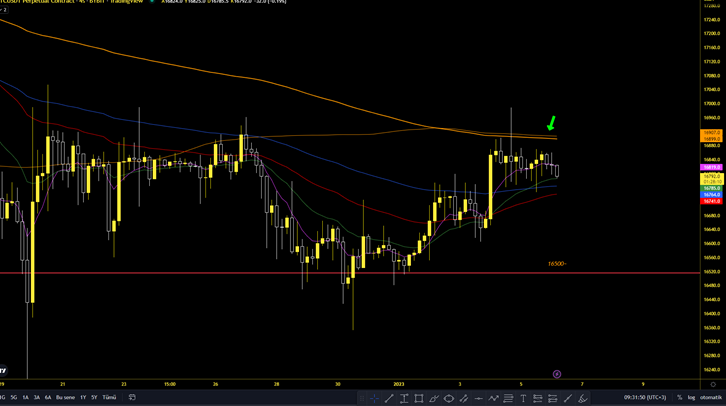The image size is (726, 406).
Task: Toggle the otomatik auto-scale option
Action: [711, 398]
